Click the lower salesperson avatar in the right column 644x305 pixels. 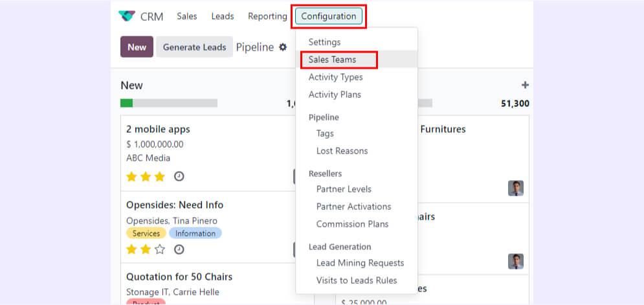coord(516,261)
